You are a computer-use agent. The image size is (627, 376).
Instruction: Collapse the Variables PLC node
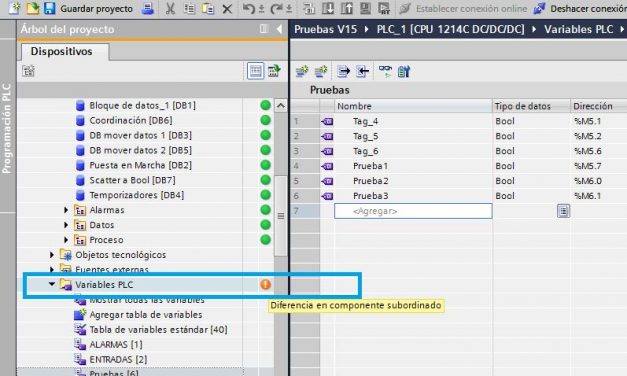click(52, 284)
